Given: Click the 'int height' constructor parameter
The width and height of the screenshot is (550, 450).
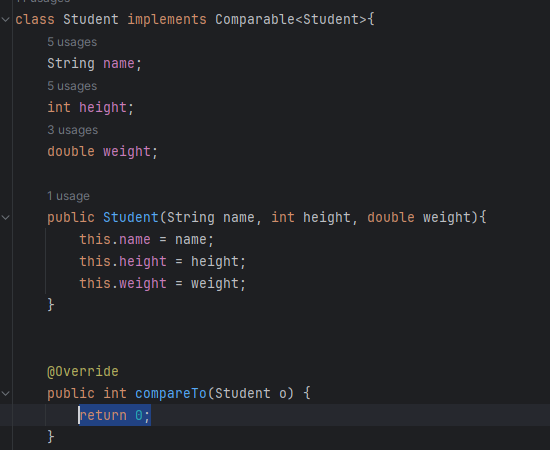Looking at the screenshot, I should click(311, 217).
